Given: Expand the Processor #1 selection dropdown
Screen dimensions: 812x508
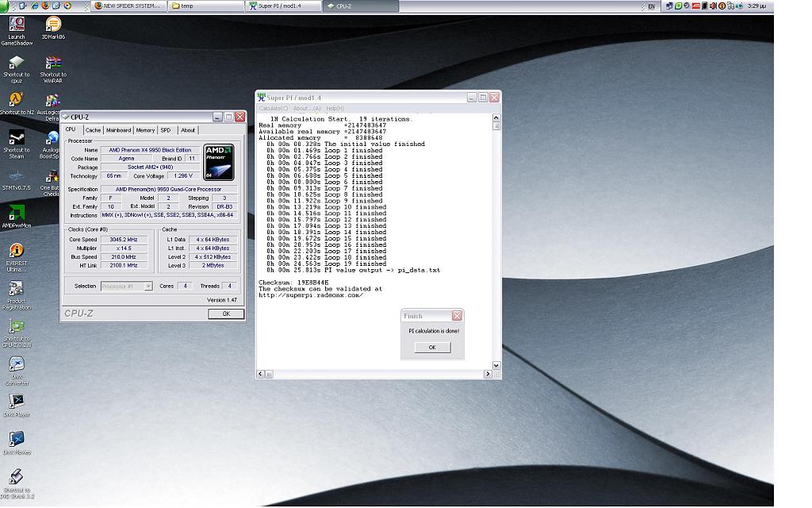Looking at the screenshot, I should (x=148, y=286).
